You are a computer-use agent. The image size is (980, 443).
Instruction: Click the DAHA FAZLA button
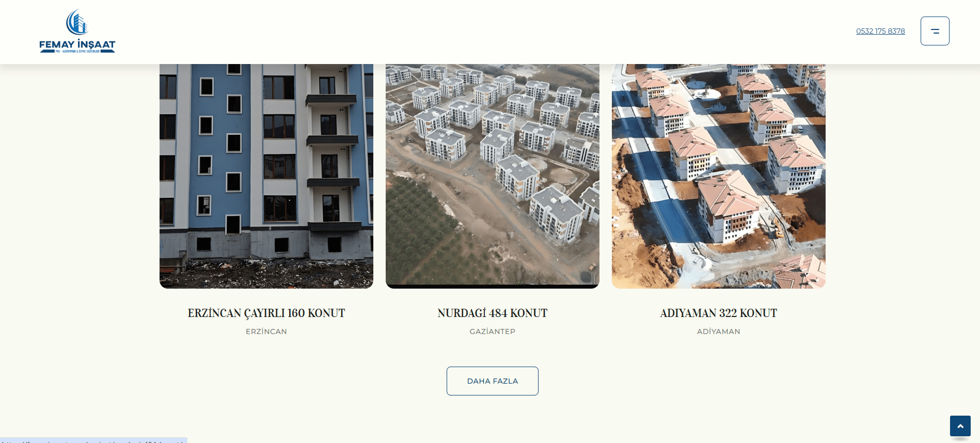493,381
